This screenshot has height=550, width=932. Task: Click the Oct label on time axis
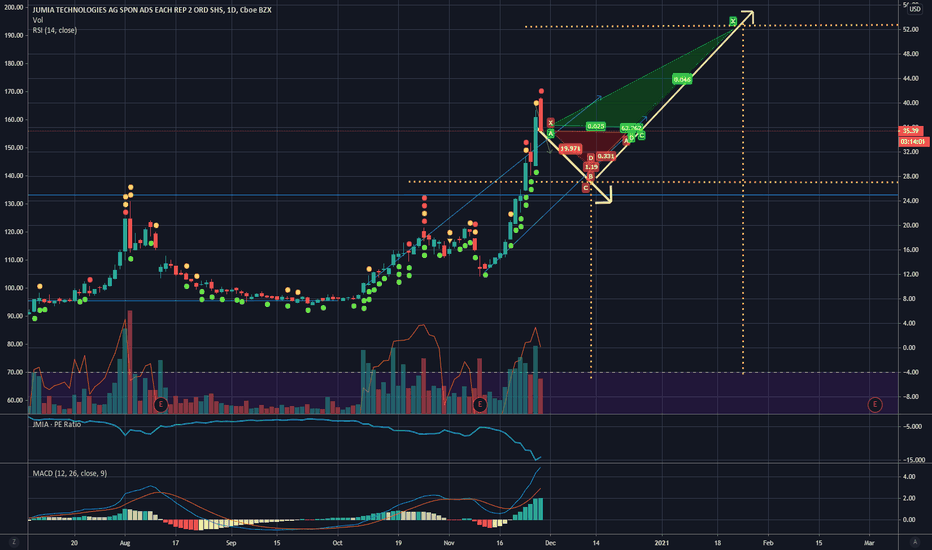pos(338,543)
